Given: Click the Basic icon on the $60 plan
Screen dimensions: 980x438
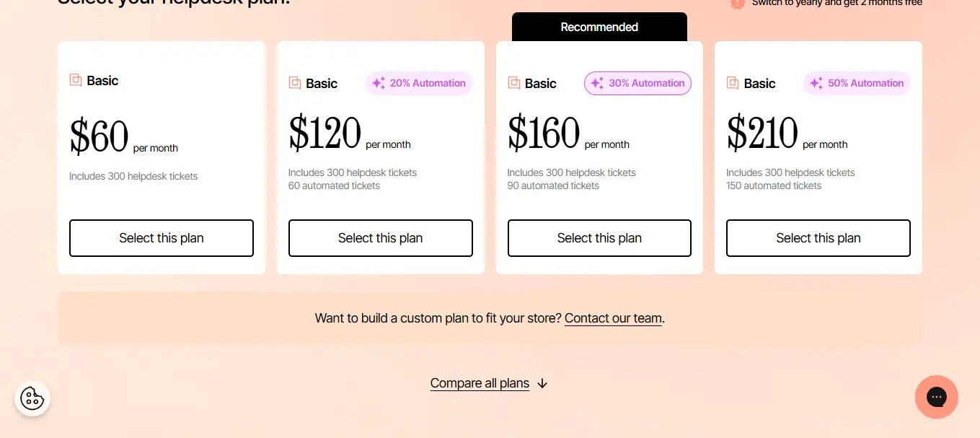Looking at the screenshot, I should pyautogui.click(x=76, y=80).
